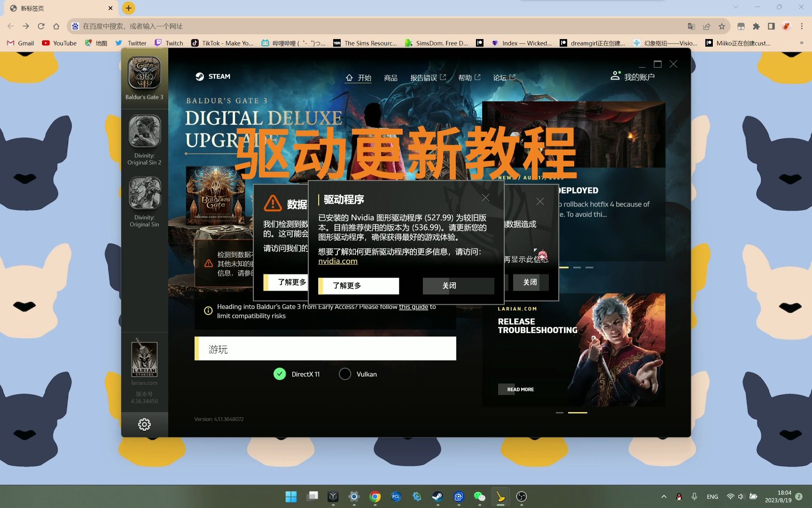
Task: Open 我的账户 account menu
Action: click(632, 76)
